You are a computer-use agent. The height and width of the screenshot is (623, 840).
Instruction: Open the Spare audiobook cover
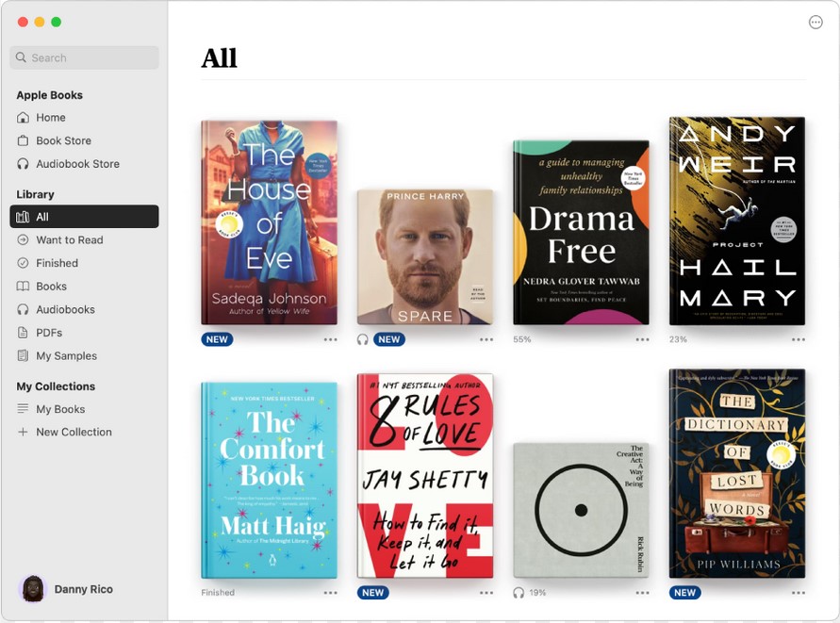425,257
